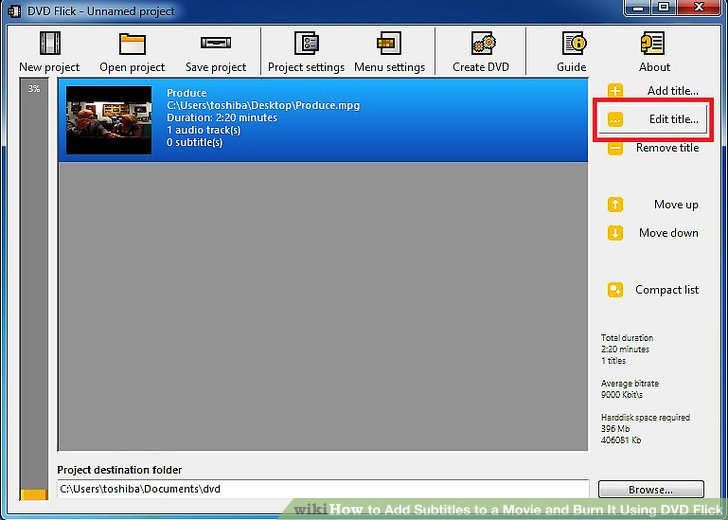This screenshot has height=520, width=728.
Task: Click the Guide toolbar label
Action: pos(572,67)
